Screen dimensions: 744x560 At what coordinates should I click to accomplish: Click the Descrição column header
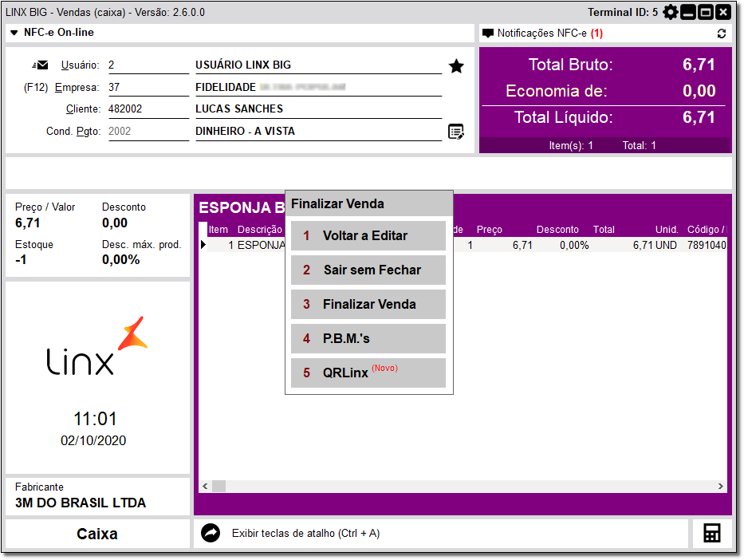click(x=259, y=230)
